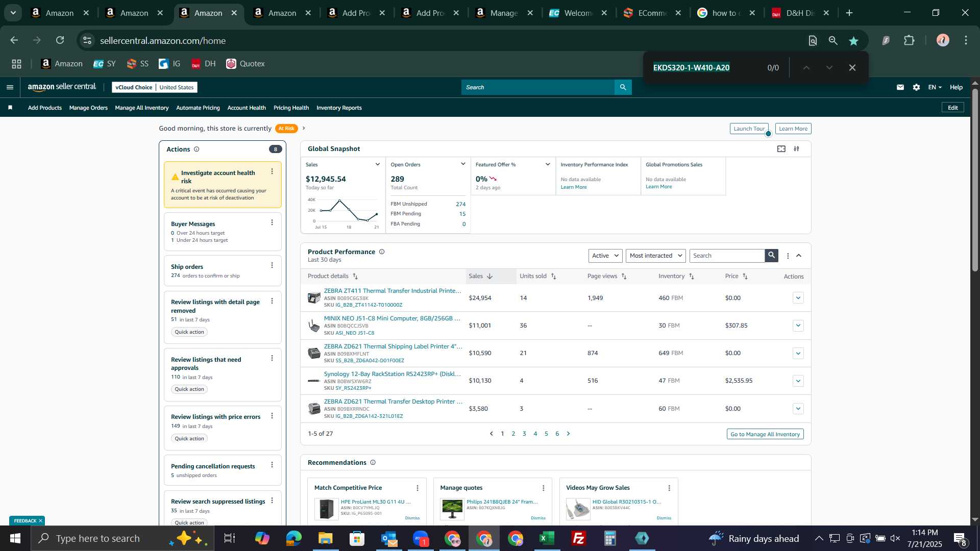
Task: Collapse the Product Performance section
Action: click(x=799, y=256)
